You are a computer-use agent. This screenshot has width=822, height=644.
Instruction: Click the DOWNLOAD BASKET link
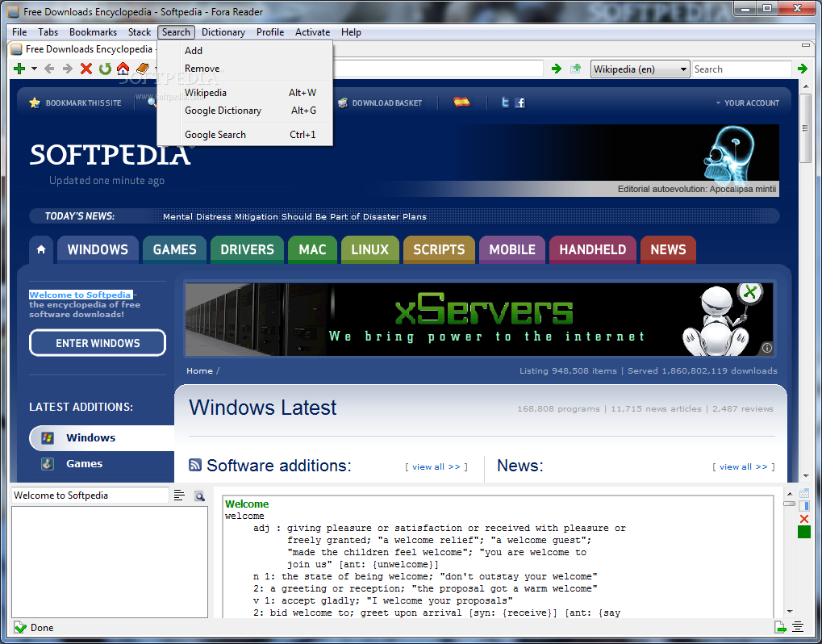point(380,102)
